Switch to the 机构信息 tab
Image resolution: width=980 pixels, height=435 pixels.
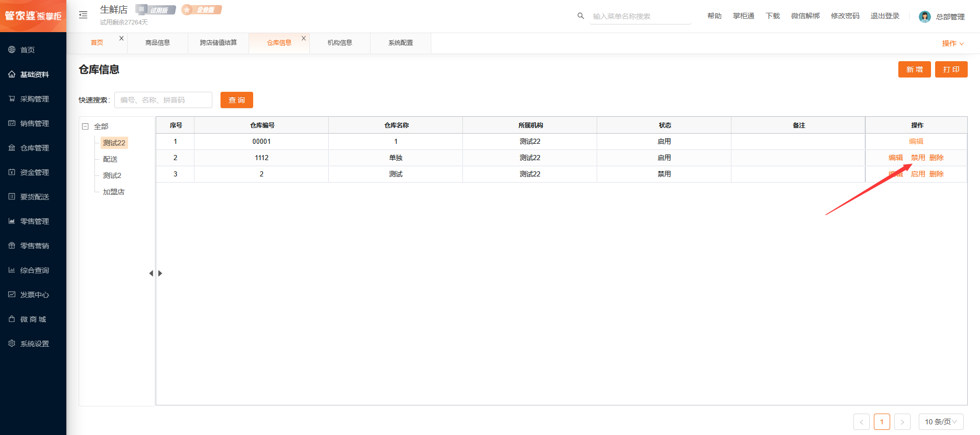pyautogui.click(x=340, y=43)
